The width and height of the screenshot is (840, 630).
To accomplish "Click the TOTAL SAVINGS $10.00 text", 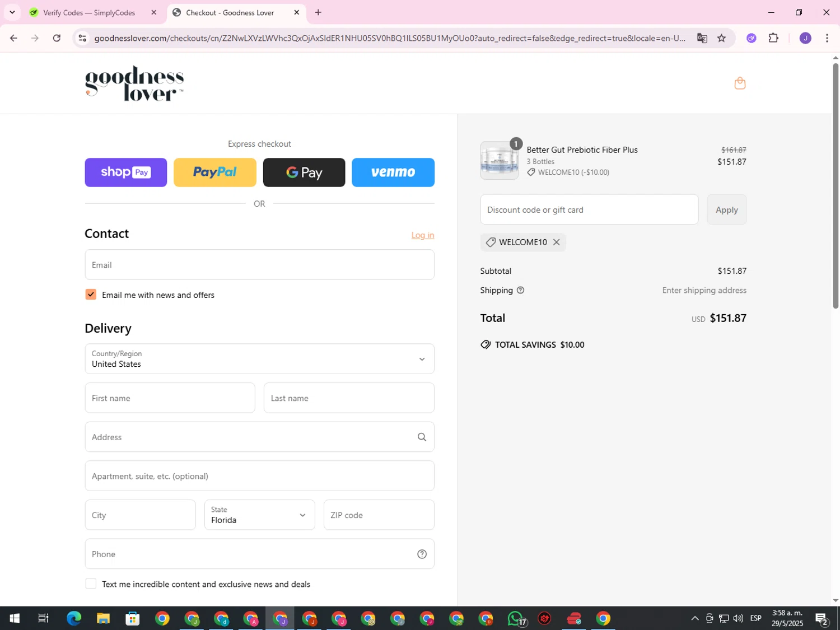I will 539,345.
